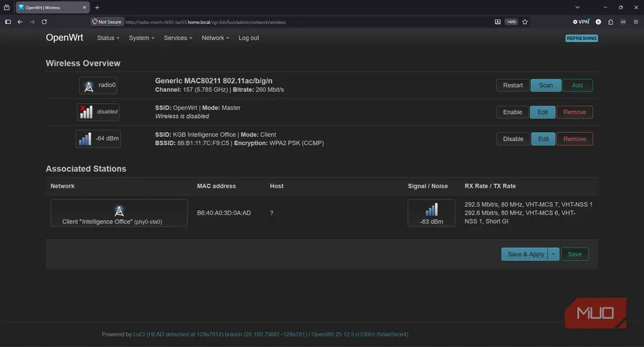Image resolution: width=644 pixels, height=347 pixels.
Task: Click the BSSID 88:B1:11:7C:F9:C5 text
Action: point(192,143)
